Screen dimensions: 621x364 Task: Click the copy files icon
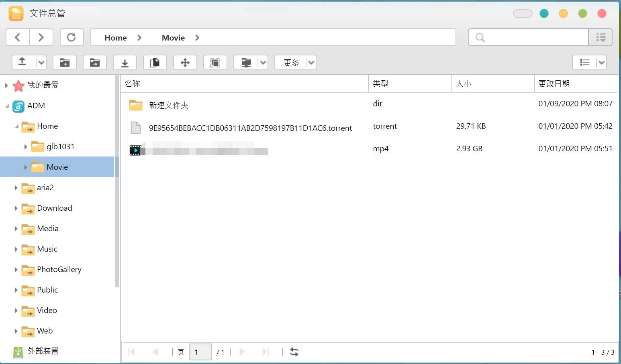[x=155, y=62]
